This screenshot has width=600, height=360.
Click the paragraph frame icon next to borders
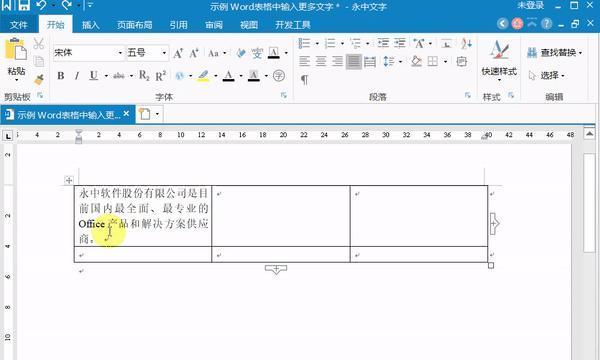(462, 61)
